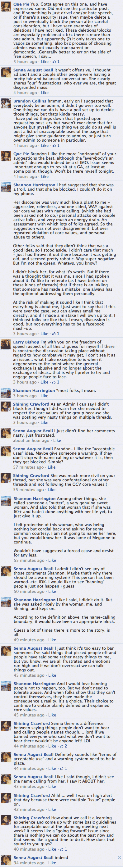Open Larry Bishop's profile name link

(x=26, y=342)
